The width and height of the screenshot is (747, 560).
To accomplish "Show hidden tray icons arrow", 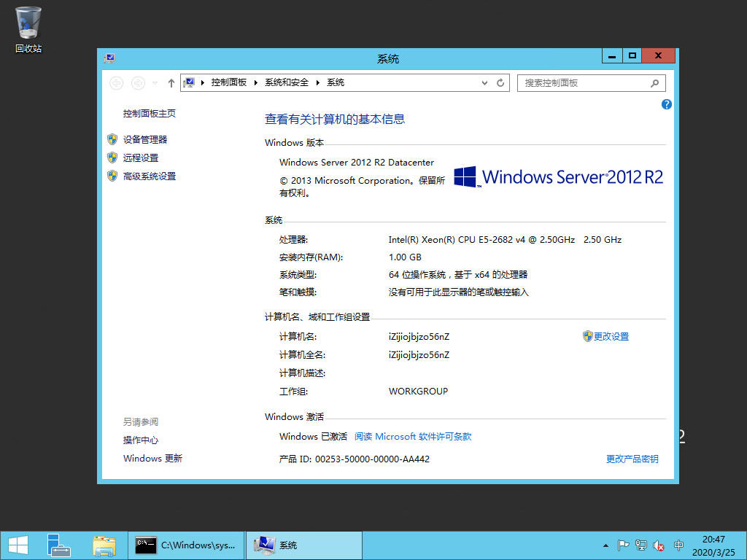I will 605,545.
